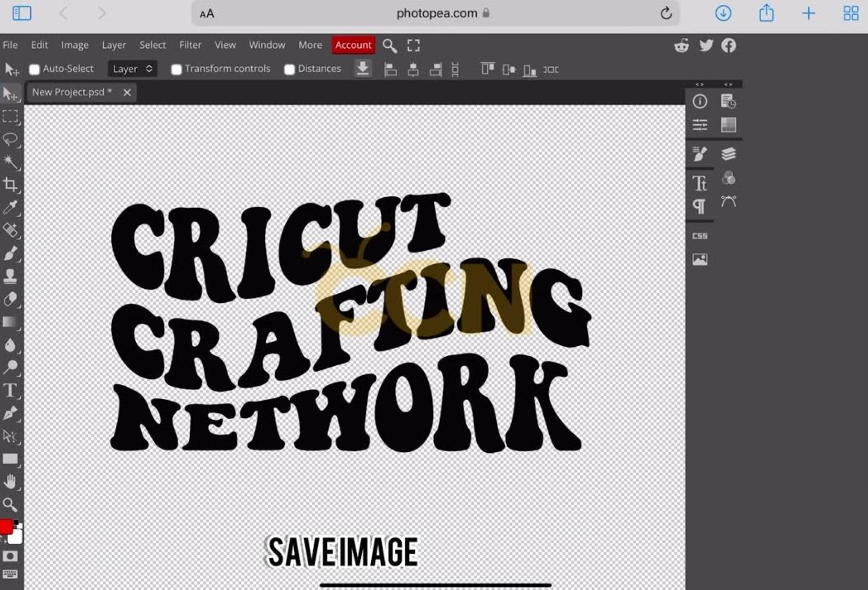Open the Properties sliders panel icon
Viewport: 868px width, 590px height.
point(700,125)
